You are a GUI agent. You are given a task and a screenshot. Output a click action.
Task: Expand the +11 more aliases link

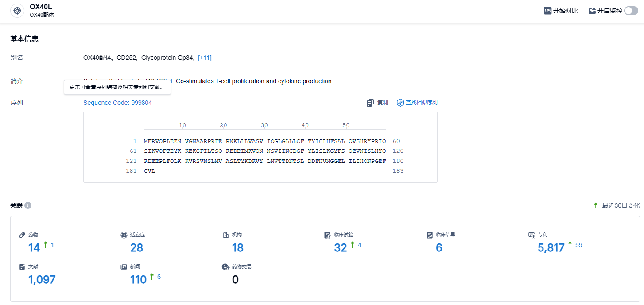tap(205, 58)
